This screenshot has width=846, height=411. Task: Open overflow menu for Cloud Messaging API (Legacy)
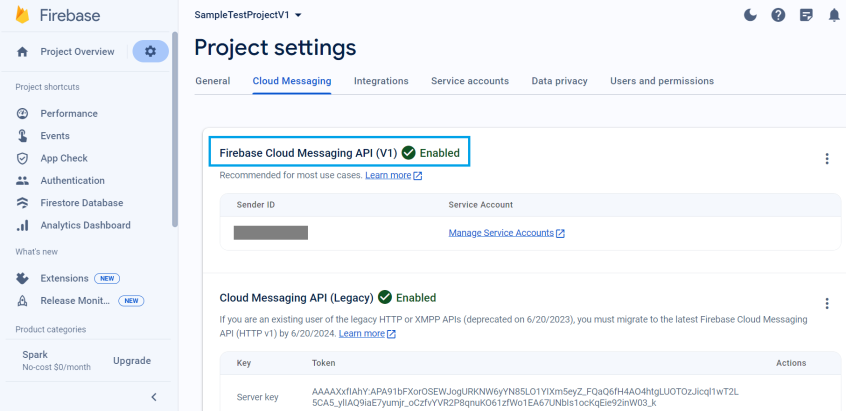827,304
